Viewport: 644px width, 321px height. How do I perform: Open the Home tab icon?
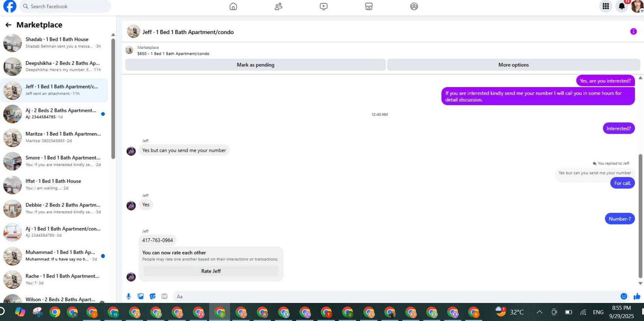tap(233, 7)
